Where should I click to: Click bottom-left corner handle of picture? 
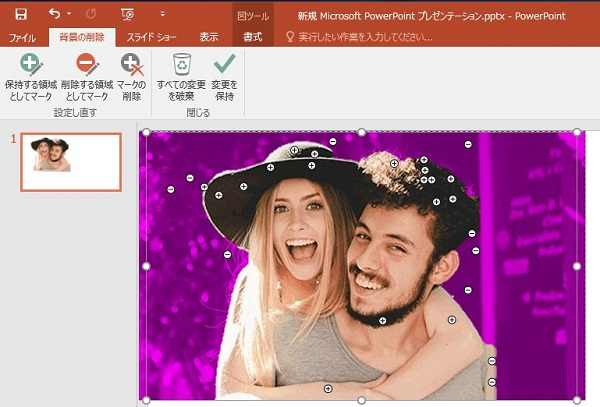coord(146,400)
